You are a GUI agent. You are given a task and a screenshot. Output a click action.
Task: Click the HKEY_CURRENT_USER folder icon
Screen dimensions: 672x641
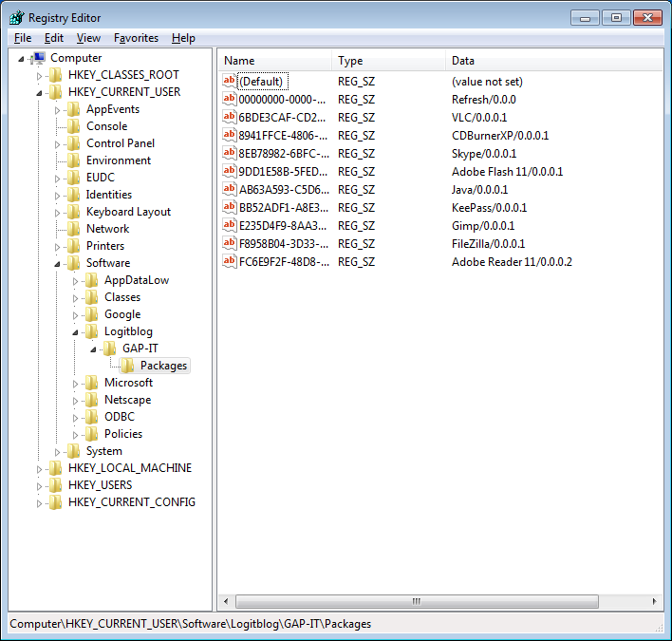(55, 92)
